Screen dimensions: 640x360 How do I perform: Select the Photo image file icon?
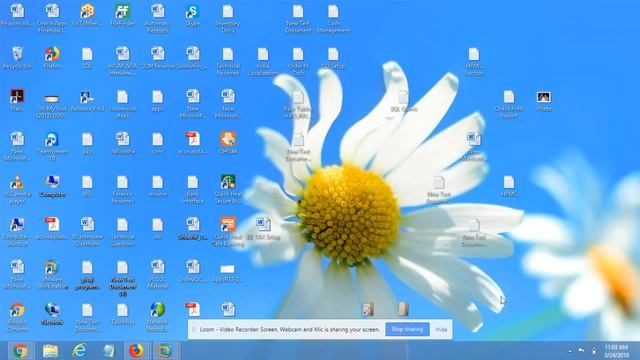[x=544, y=101]
